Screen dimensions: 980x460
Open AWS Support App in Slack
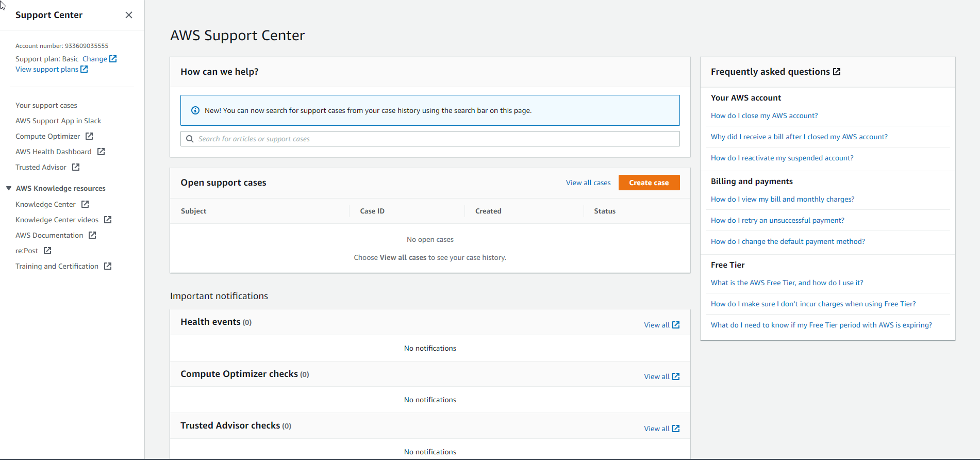tap(58, 121)
